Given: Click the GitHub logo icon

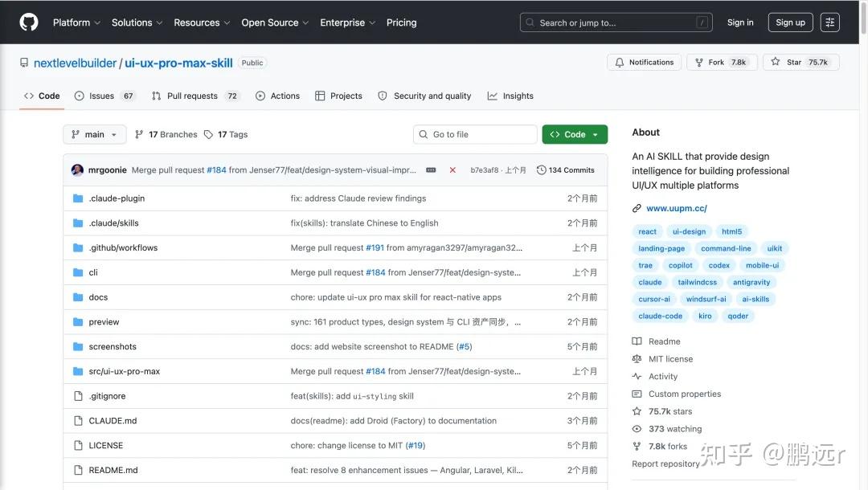Looking at the screenshot, I should (29, 22).
